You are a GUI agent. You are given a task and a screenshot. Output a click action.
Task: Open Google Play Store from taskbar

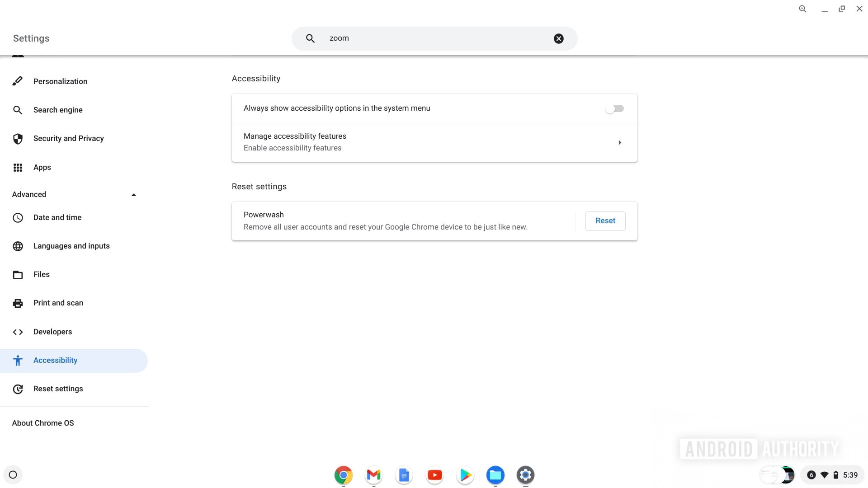click(465, 475)
